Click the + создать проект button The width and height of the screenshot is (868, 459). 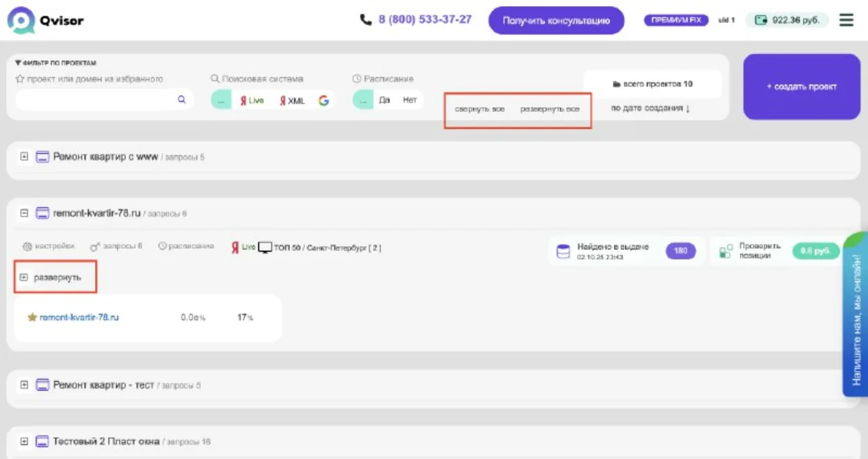click(802, 87)
